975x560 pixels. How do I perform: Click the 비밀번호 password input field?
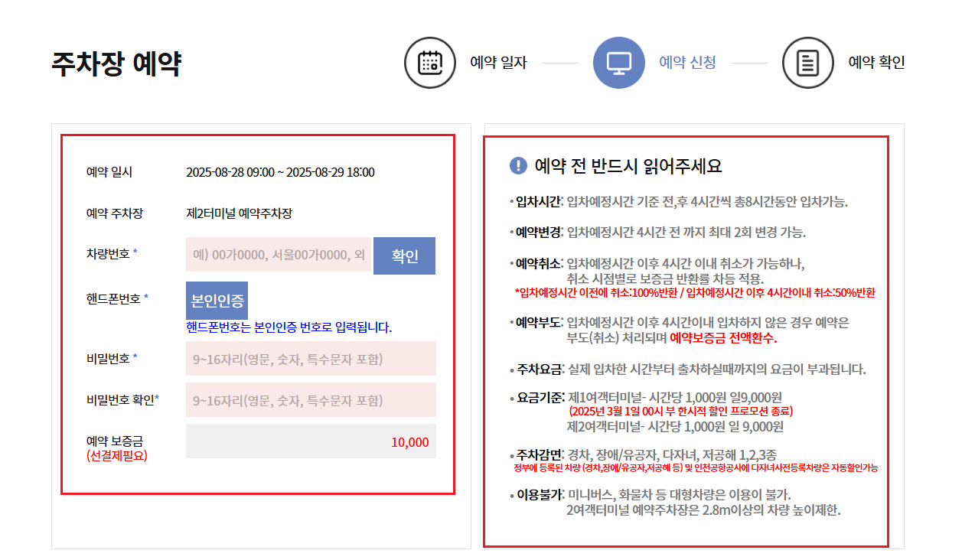(310, 358)
